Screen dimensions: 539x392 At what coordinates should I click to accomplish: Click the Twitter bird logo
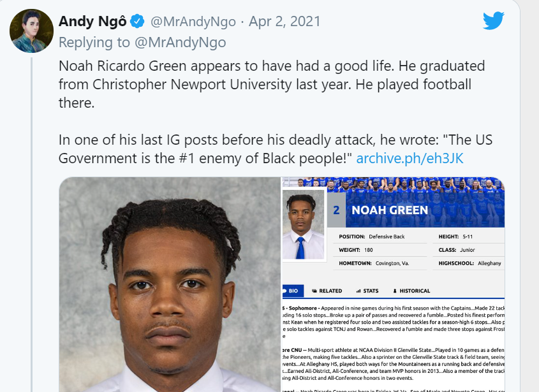point(493,21)
